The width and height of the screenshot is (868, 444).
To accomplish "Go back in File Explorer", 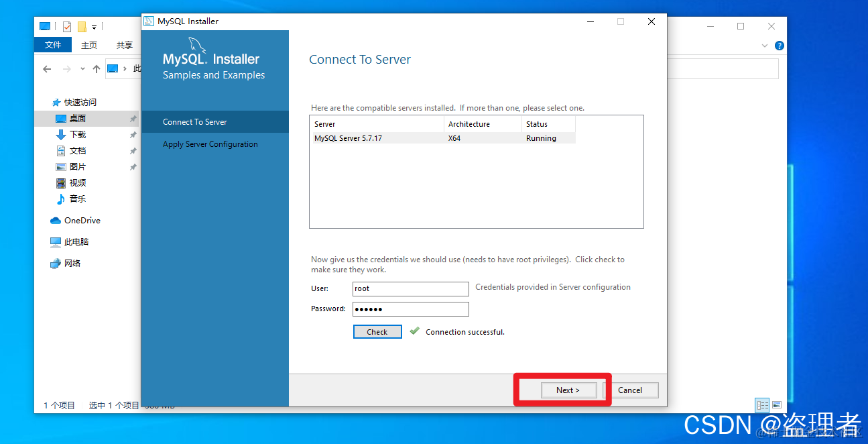I will coord(47,69).
